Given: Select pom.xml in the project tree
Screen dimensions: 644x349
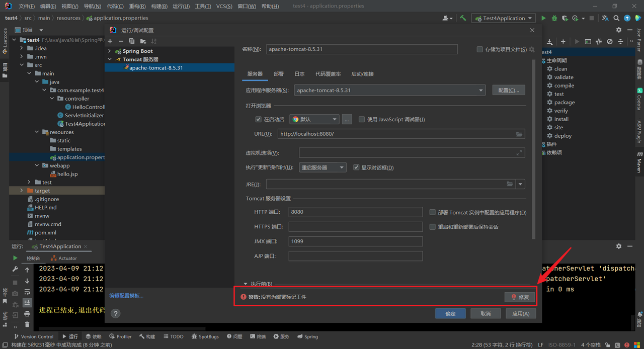Looking at the screenshot, I should click(45, 233).
